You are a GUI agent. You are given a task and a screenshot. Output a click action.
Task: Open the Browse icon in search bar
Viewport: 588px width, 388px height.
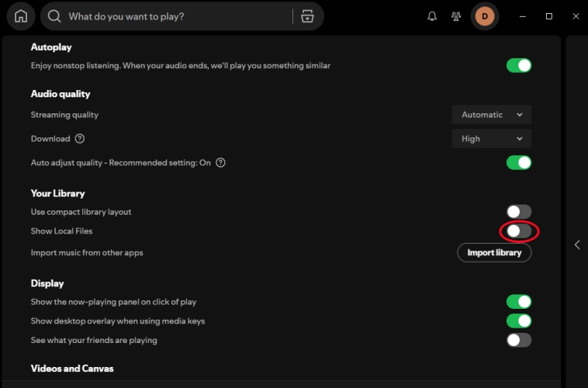(307, 16)
